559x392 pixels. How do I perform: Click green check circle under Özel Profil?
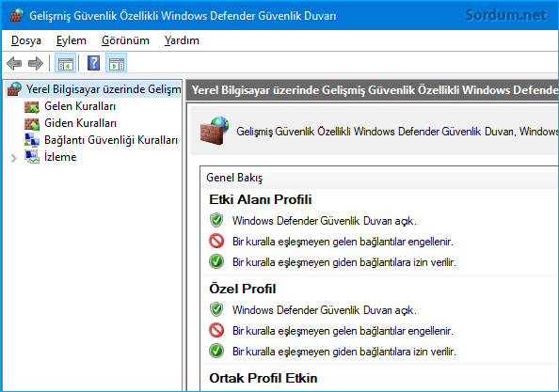pos(216,351)
